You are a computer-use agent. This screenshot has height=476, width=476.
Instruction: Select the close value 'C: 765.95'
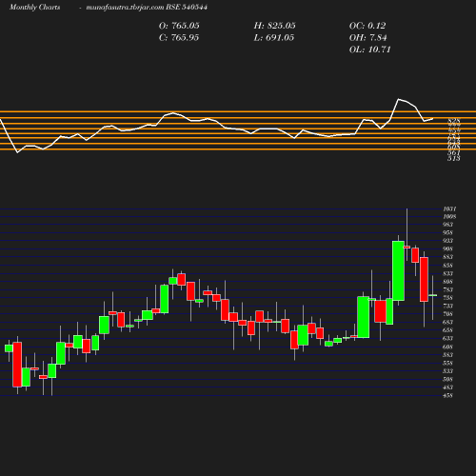179,38
